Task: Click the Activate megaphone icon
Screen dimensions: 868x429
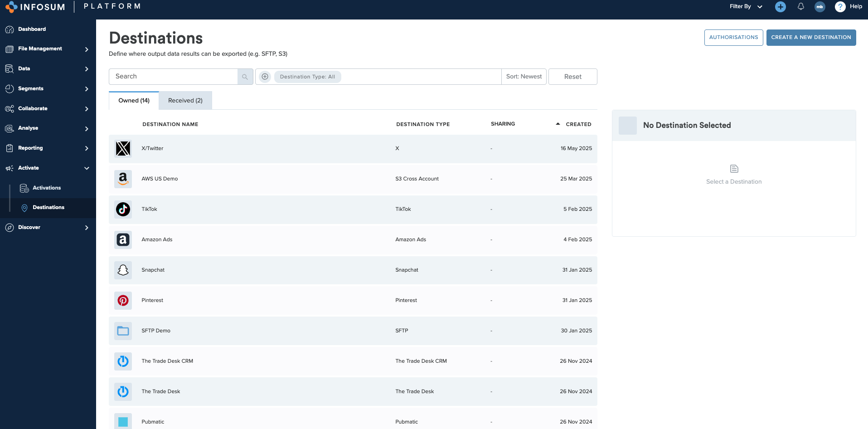Action: coord(10,168)
